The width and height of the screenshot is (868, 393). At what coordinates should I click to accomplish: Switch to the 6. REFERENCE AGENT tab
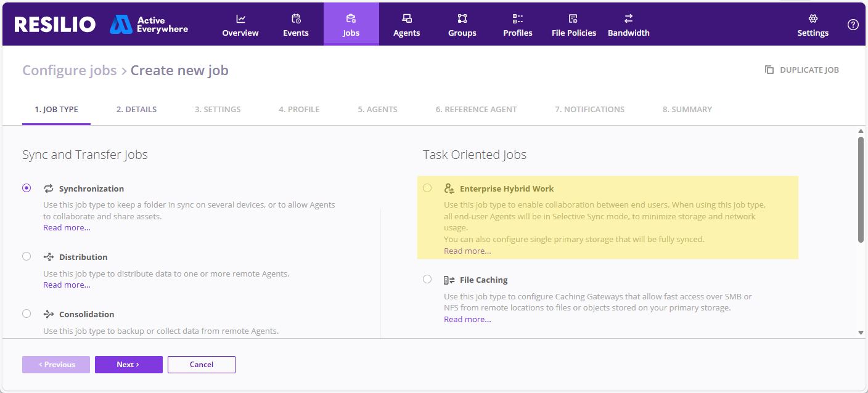pyautogui.click(x=476, y=109)
